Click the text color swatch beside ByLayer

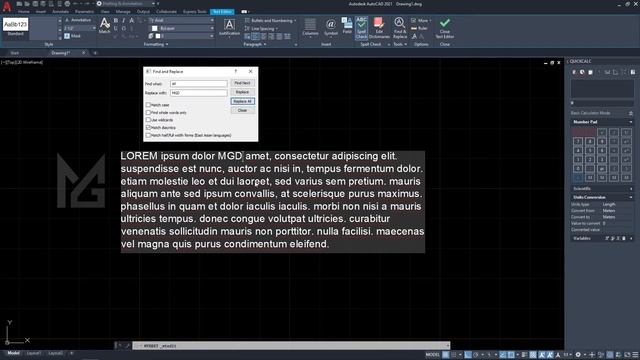[155, 28]
